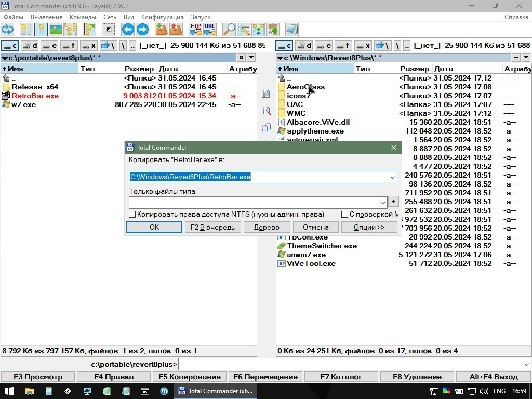This screenshot has height=399, width=532.
Task: Open right panel favorites asterisk button
Action: (516, 58)
